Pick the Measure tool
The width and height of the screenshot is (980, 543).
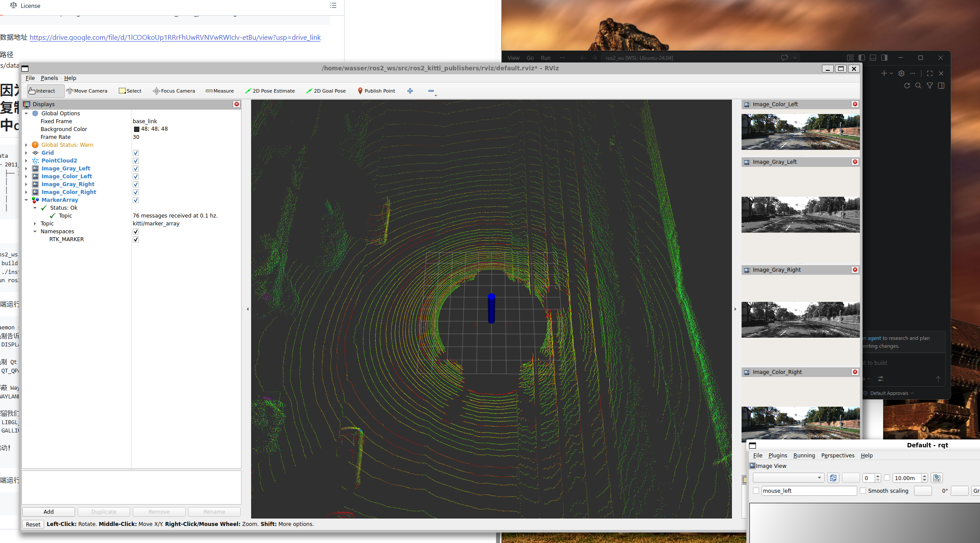coord(220,91)
